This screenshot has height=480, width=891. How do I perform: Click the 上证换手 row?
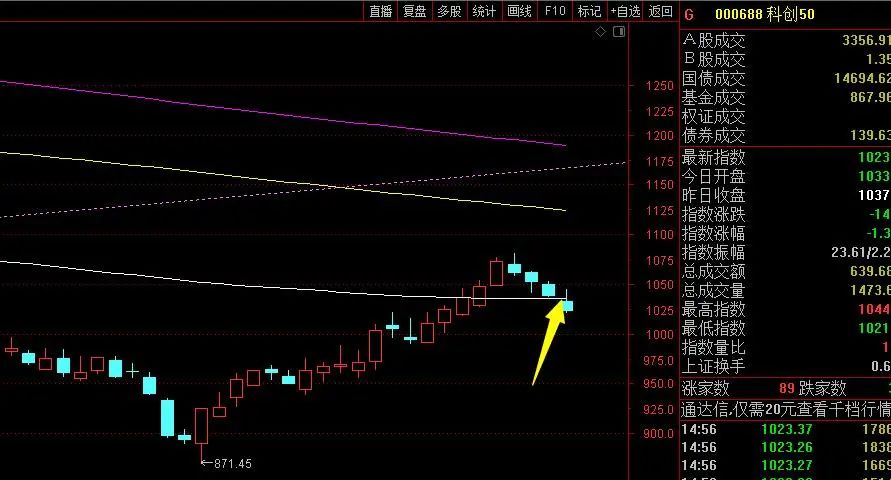tap(786, 366)
